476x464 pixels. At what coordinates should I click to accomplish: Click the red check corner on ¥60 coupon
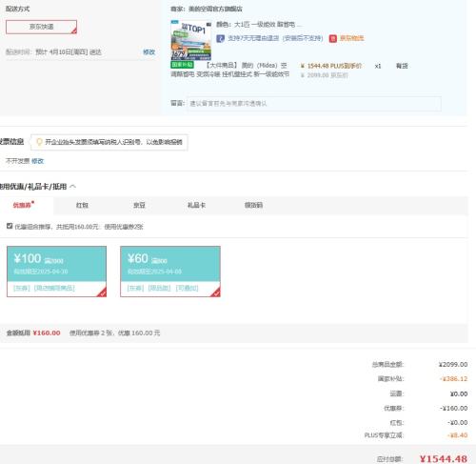(216, 293)
